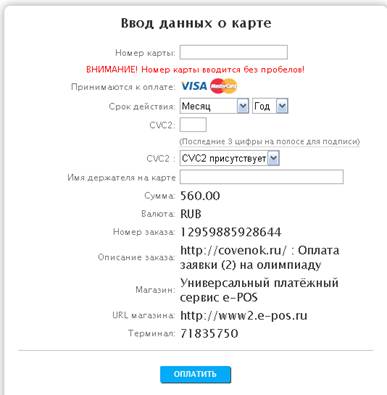The width and height of the screenshot is (387, 395).
Task: Click the 'Ввод данных о карте' heading
Action: click(x=196, y=23)
